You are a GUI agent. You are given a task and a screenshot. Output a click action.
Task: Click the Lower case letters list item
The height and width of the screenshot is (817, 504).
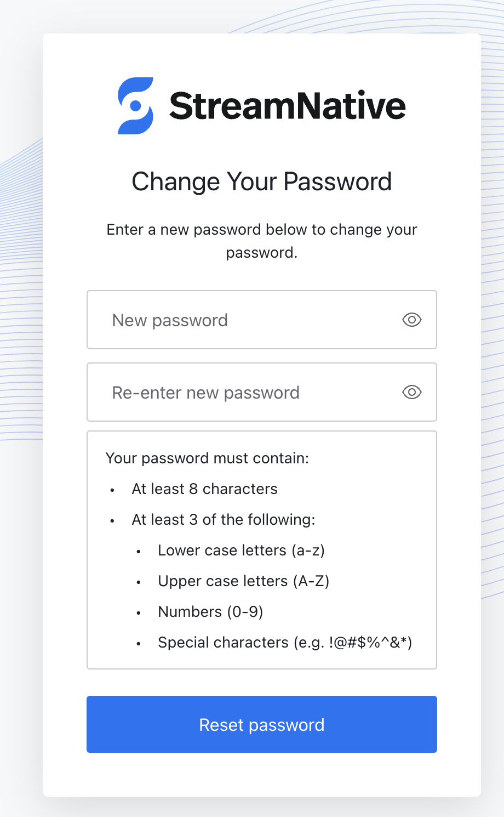(241, 550)
